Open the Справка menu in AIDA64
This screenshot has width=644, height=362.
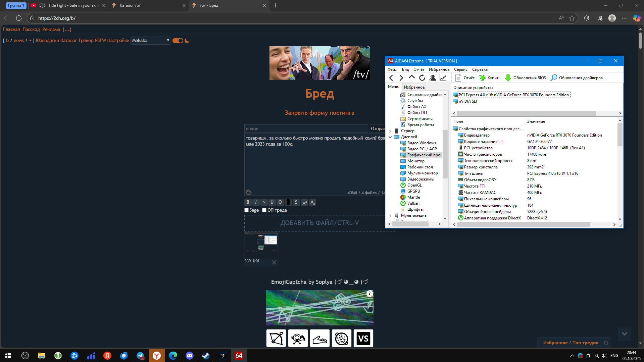tap(480, 69)
